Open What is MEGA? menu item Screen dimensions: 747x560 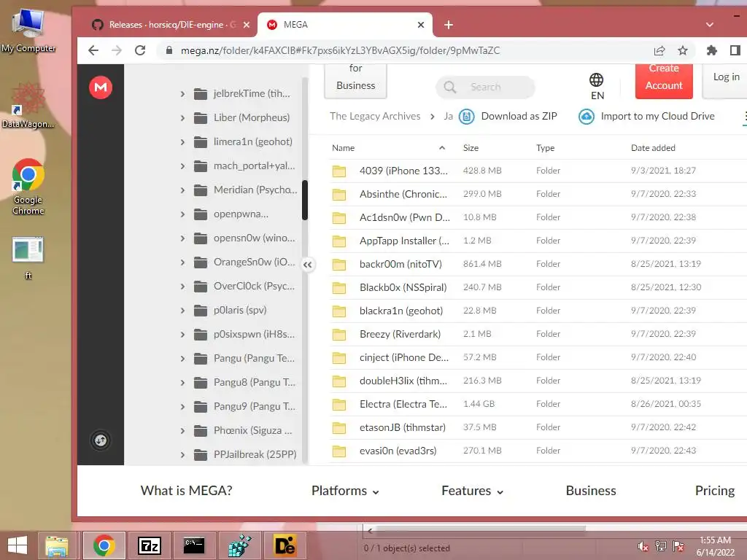pyautogui.click(x=186, y=491)
